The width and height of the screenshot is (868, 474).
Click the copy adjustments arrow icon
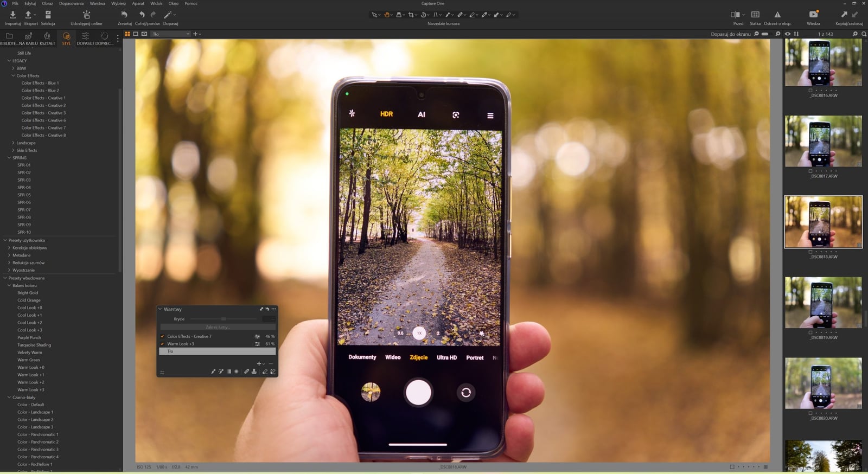tap(844, 15)
